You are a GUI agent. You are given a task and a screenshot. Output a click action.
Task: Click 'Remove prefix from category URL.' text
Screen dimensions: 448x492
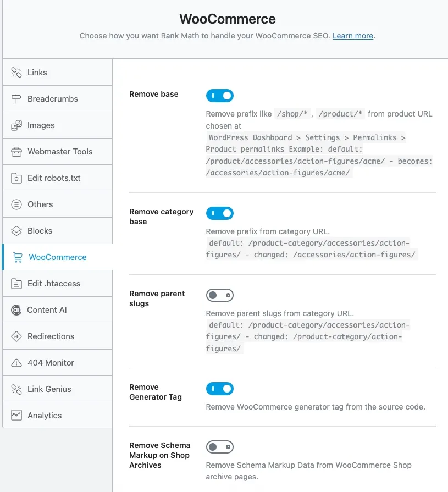click(x=268, y=231)
